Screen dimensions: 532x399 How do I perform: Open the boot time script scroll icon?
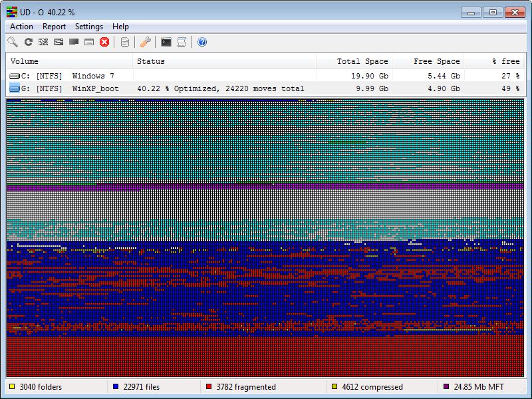pos(181,42)
